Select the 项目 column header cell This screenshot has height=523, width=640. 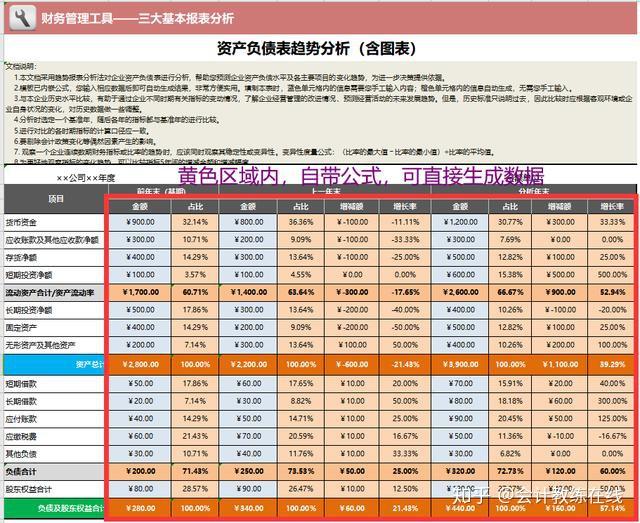point(56,199)
